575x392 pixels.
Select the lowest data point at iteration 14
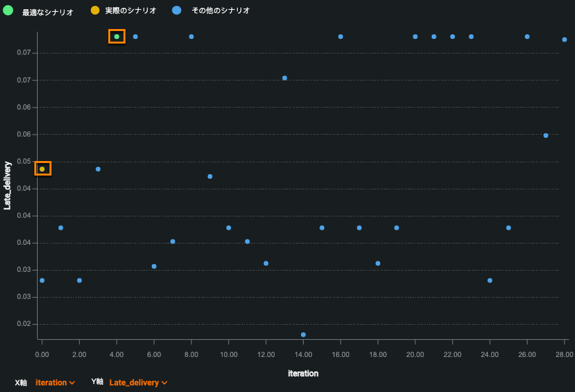(x=303, y=335)
